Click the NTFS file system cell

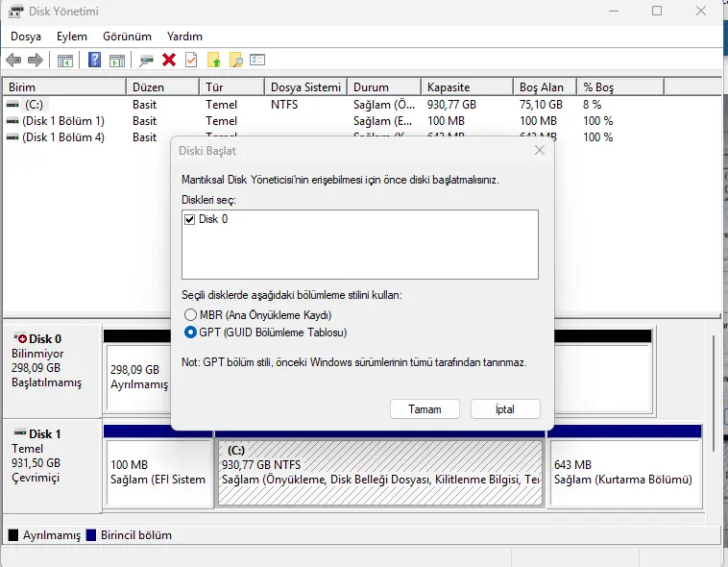[x=284, y=105]
